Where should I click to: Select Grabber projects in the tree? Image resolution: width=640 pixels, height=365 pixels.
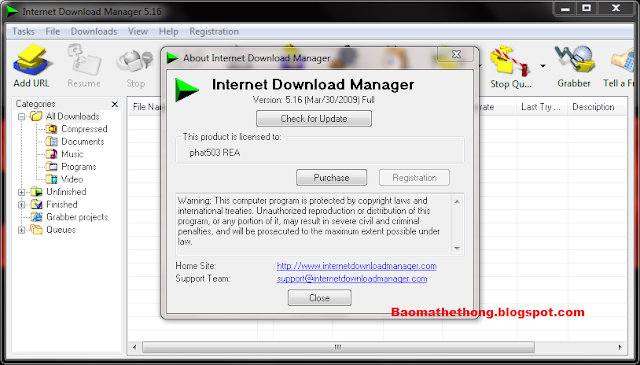coord(77,217)
